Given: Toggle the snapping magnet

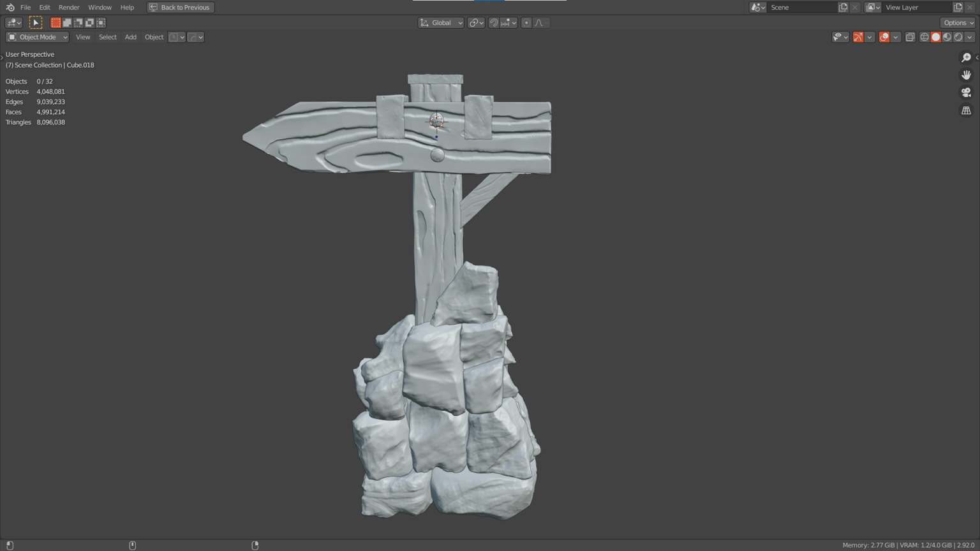Looking at the screenshot, I should click(494, 22).
